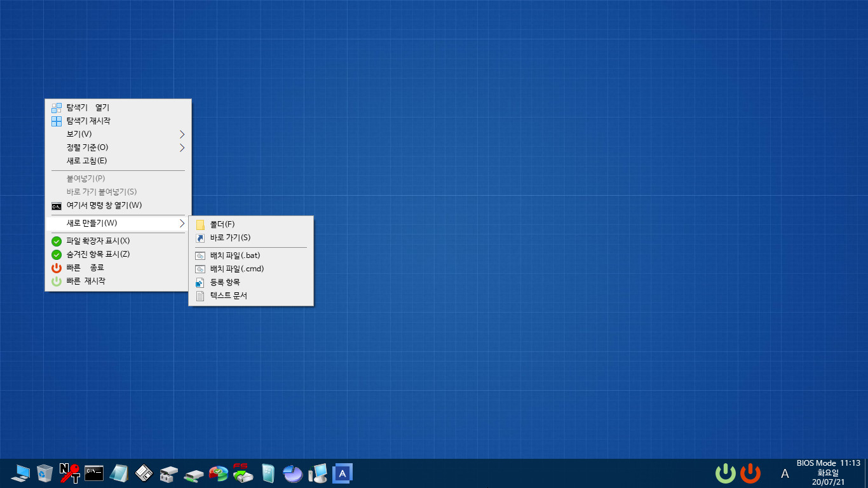The width and height of the screenshot is (868, 488).
Task: Launch the colorful checkmark partition disk icon
Action: point(218,473)
